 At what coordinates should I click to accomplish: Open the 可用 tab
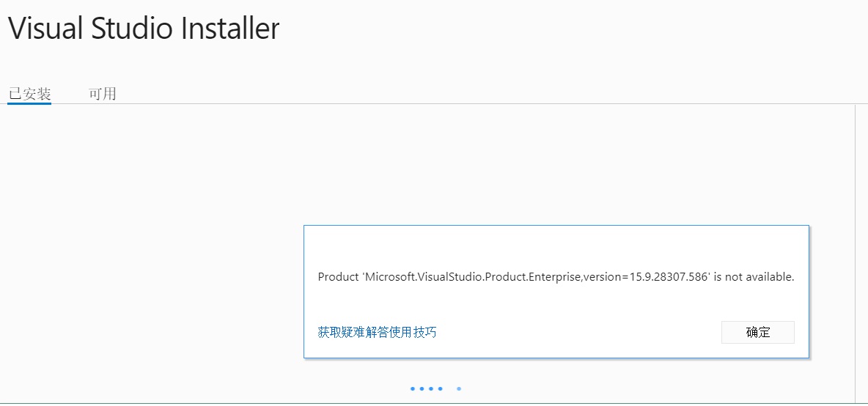click(103, 94)
